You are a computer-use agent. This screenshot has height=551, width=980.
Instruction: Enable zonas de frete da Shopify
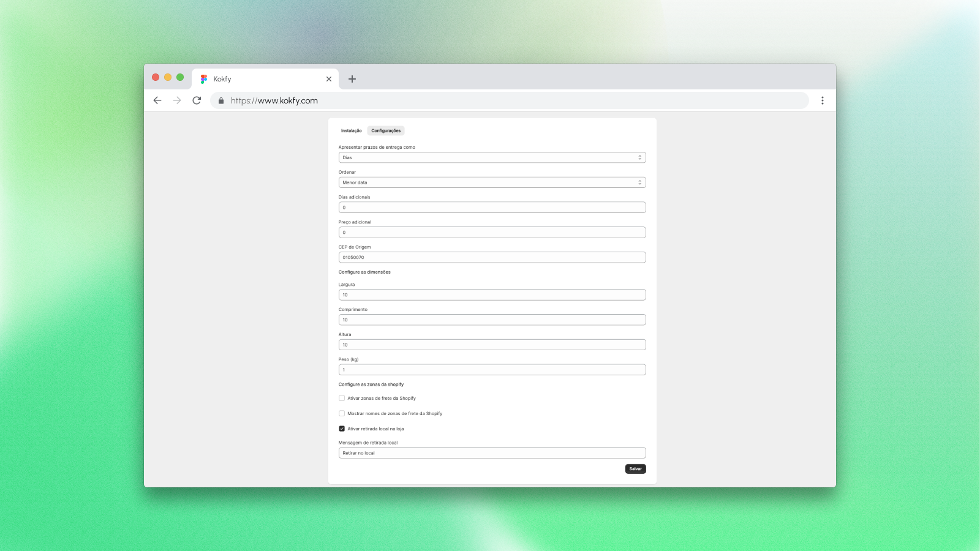342,398
